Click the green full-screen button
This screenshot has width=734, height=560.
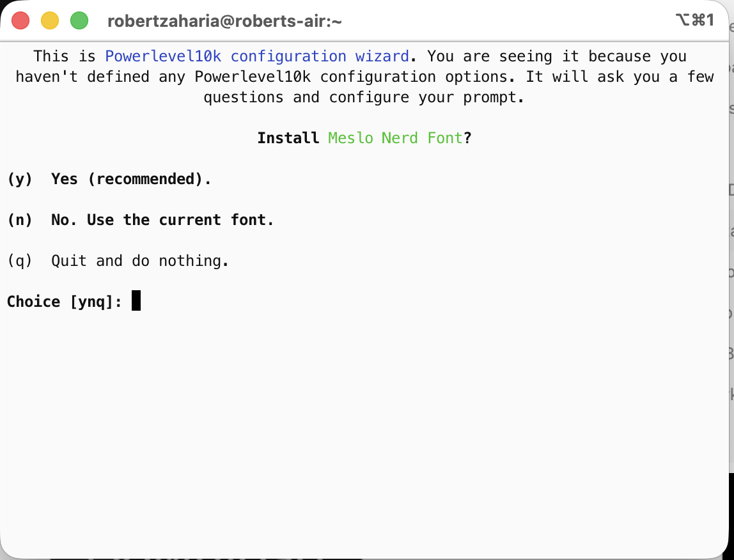78,20
